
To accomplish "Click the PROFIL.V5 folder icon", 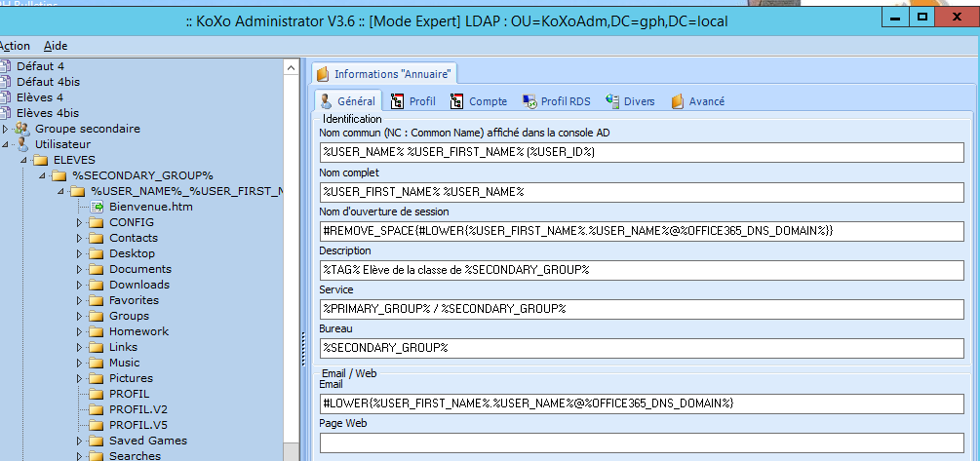I will (96, 425).
